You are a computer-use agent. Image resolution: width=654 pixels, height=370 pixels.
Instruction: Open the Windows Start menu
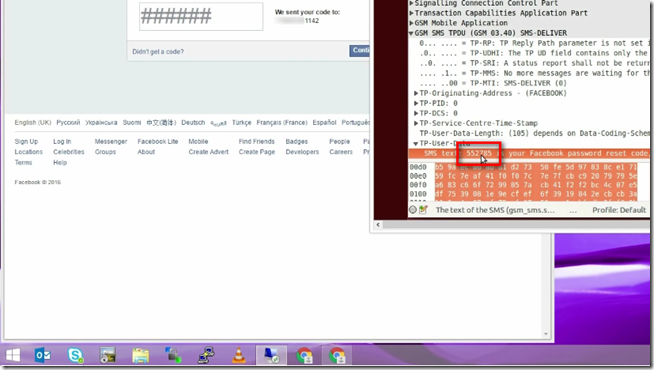[x=13, y=355]
